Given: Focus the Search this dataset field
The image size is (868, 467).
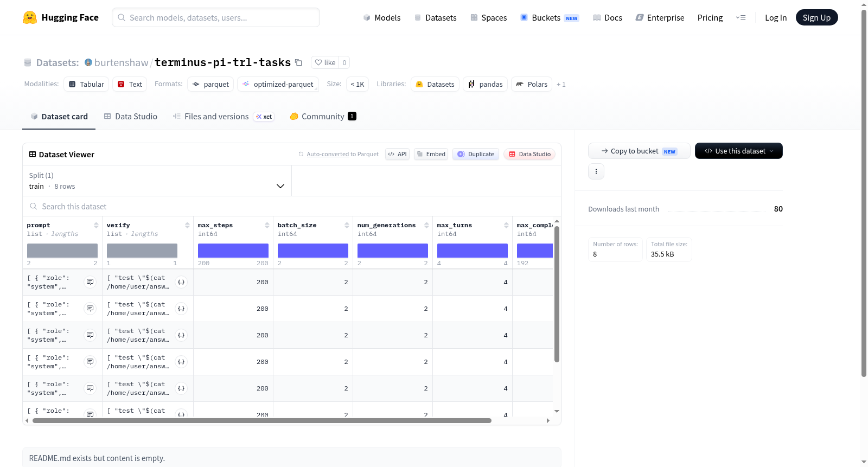Looking at the screenshot, I should click(292, 206).
